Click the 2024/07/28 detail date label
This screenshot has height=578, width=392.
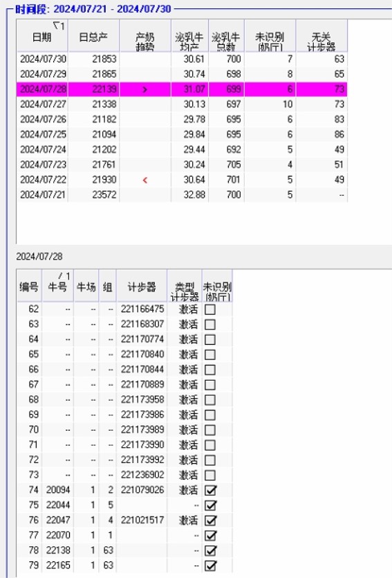(39, 257)
